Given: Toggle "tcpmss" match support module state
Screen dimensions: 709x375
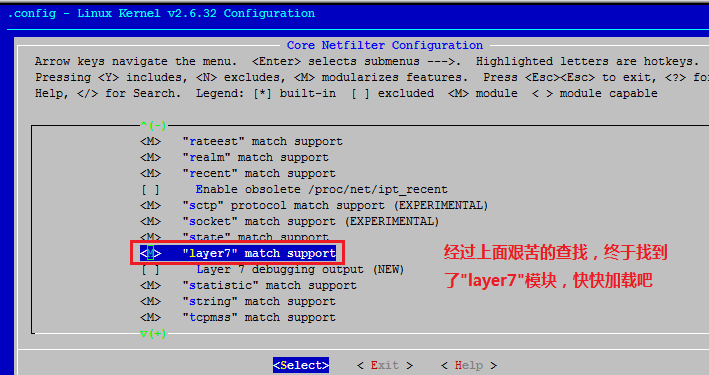Looking at the screenshot, I should coord(150,318).
